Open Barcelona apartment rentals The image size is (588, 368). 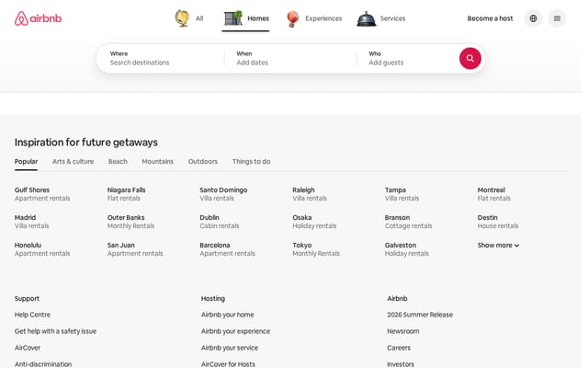(227, 249)
